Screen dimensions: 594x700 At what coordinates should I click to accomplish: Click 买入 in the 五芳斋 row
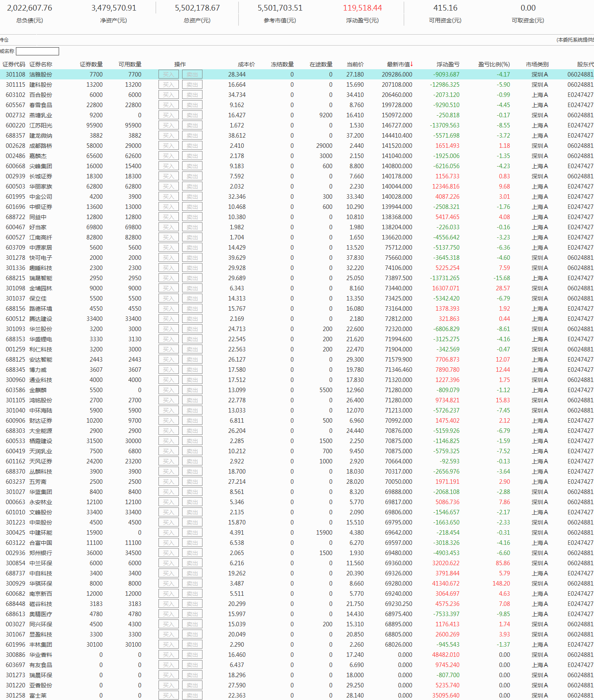(x=169, y=482)
